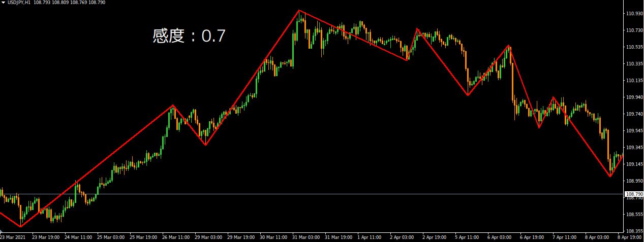Click the 109.545 price axis label

(x=634, y=131)
